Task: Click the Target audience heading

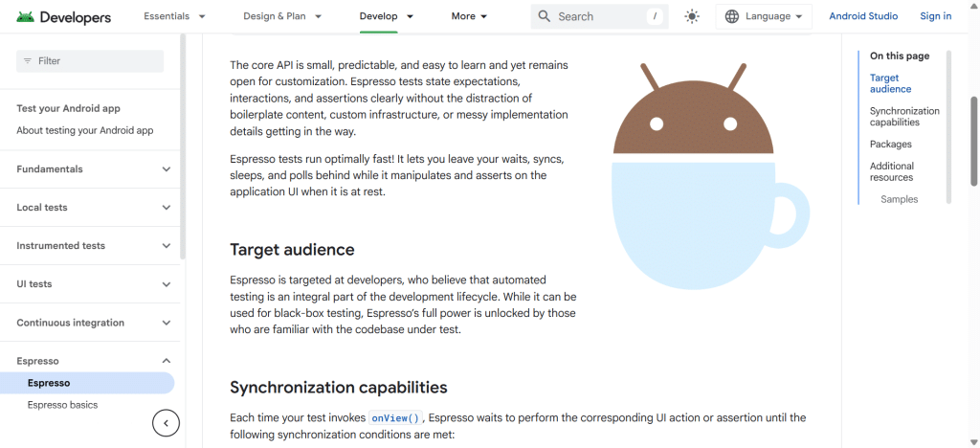Action: pyautogui.click(x=292, y=250)
